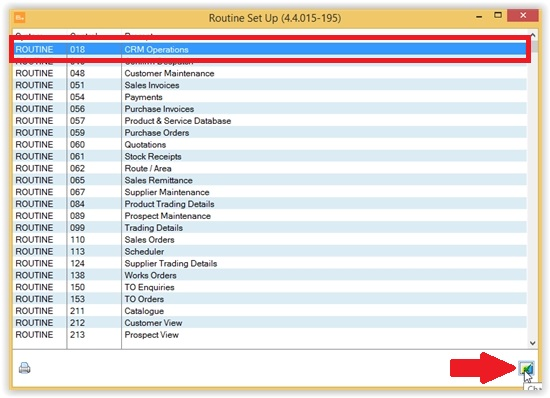550x398 pixels.
Task: Select the Stock Receipts routine
Action: pyautogui.click(x=269, y=157)
